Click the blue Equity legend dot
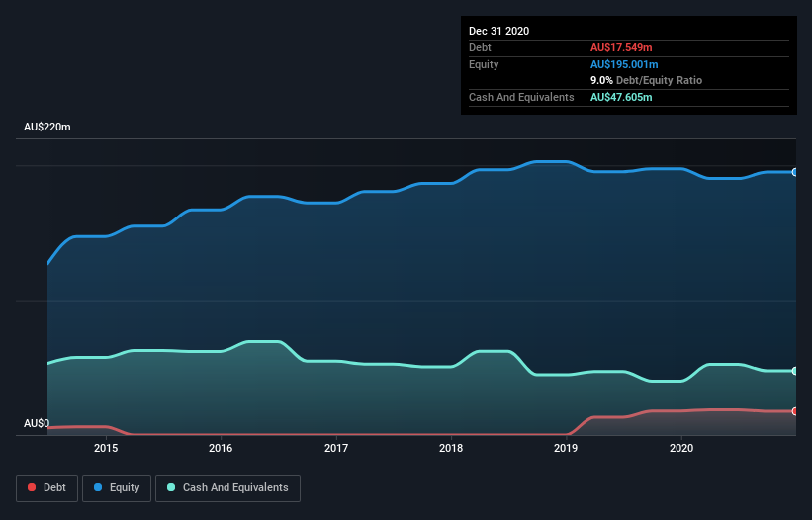The width and height of the screenshot is (812, 520). 98,487
